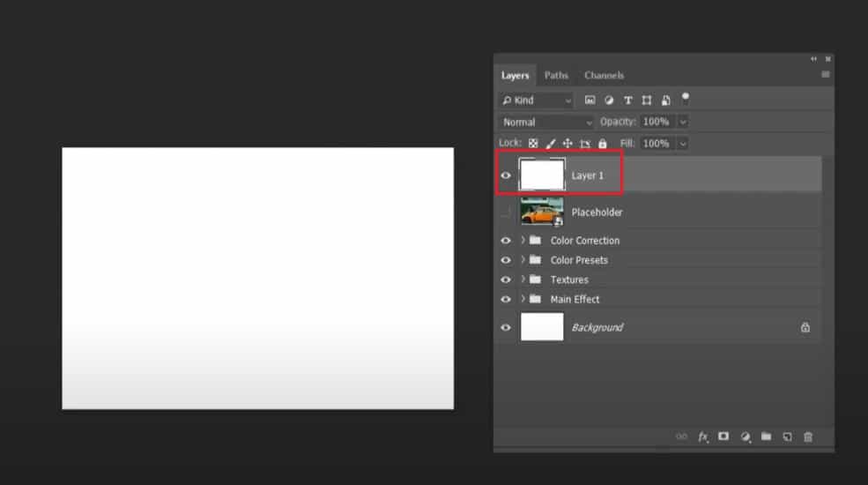The image size is (868, 485).
Task: Open the Kind filter dropdown
Action: pos(537,101)
